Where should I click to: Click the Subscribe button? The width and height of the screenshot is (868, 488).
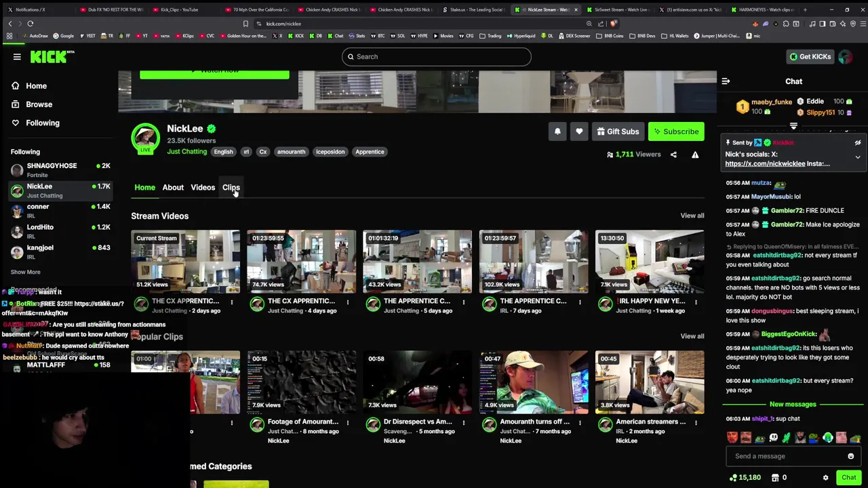(x=676, y=131)
